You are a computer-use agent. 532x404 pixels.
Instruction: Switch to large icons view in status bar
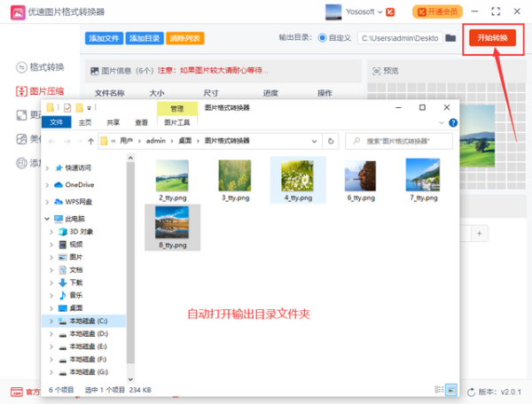(450, 390)
